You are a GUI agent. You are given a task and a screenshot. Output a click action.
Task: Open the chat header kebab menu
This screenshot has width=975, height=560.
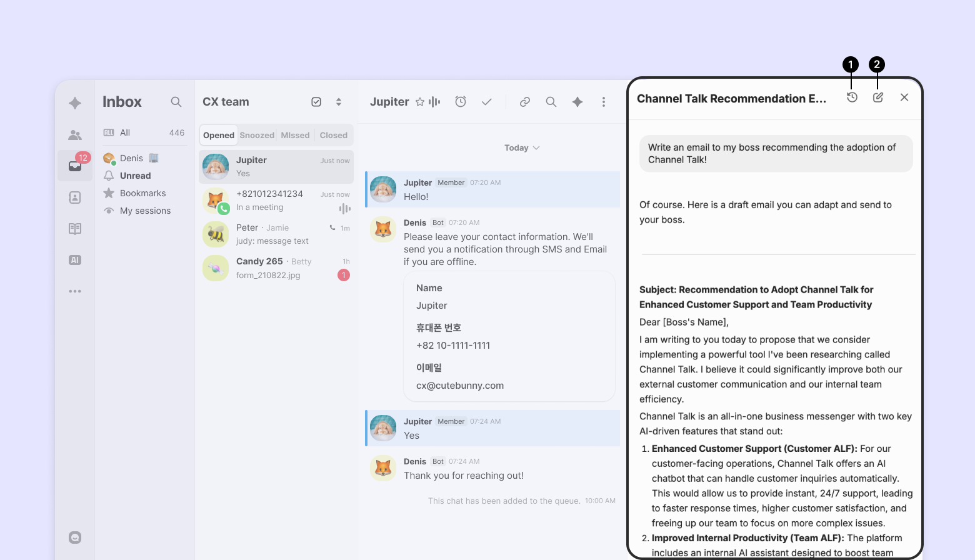(604, 102)
